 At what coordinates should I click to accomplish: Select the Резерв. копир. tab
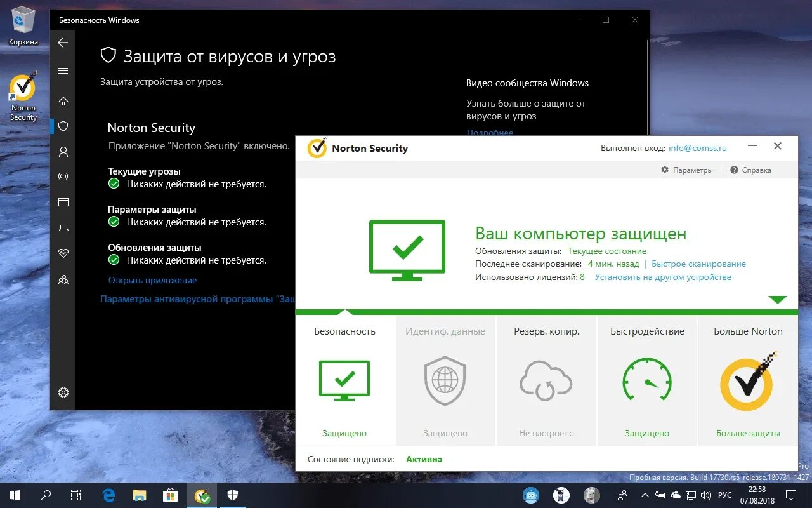[546, 331]
